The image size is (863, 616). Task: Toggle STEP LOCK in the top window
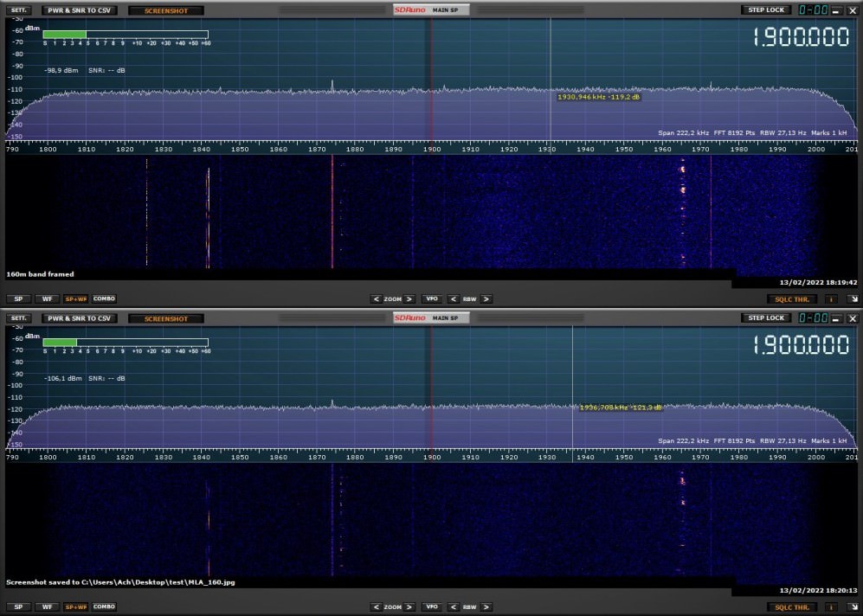[766, 10]
